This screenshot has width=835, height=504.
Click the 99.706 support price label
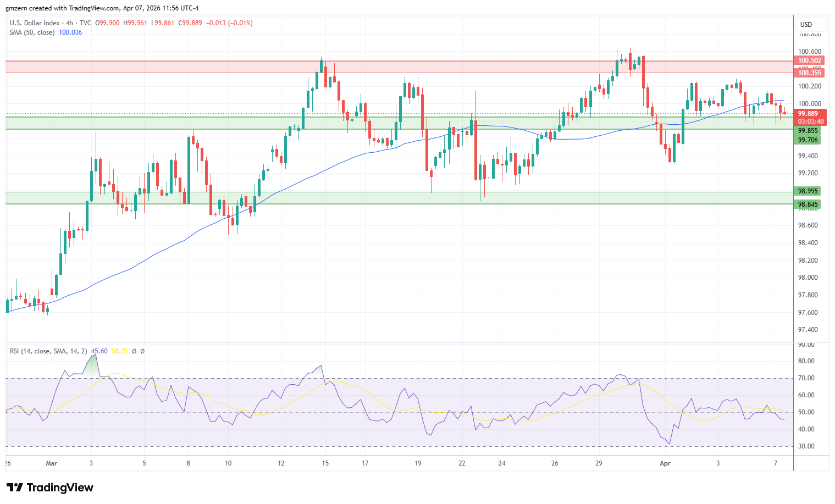[x=808, y=140]
